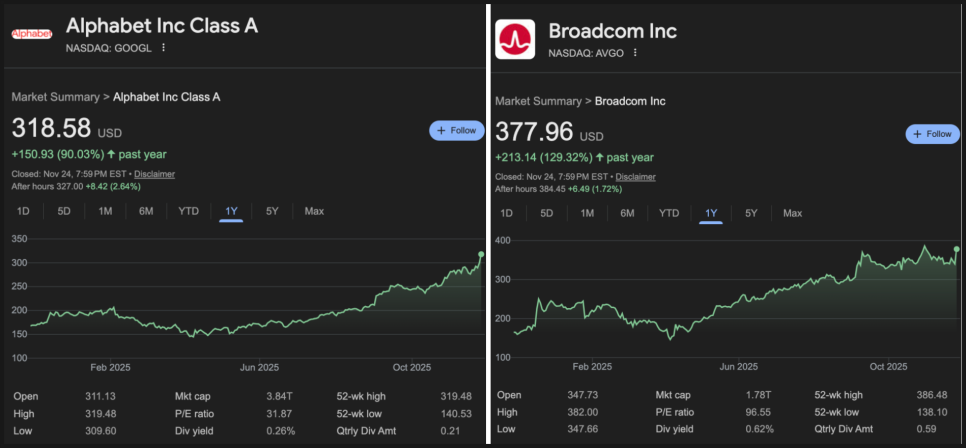This screenshot has height=448, width=966.
Task: Show Alphabet chart for 6M range
Action: coord(146,211)
